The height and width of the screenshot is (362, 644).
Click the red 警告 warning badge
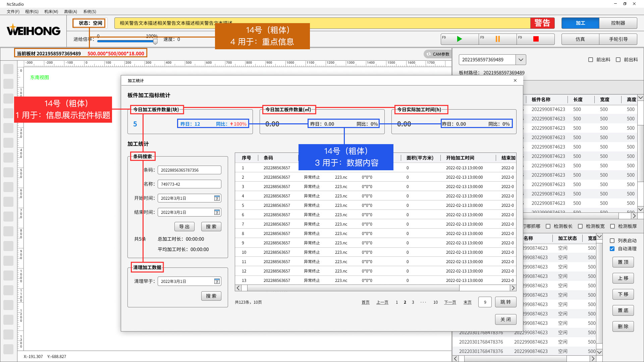542,23
